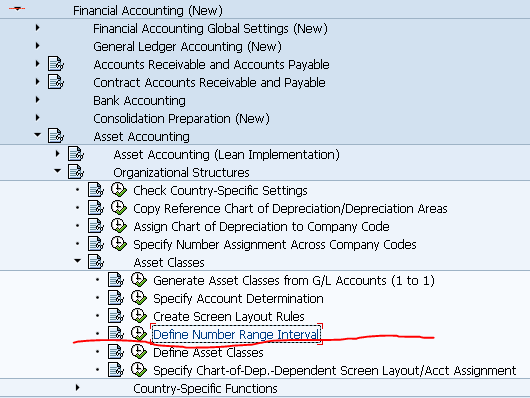Viewport: 530px width, 398px height.
Task: Collapse the Financial Accounting (New) node
Action: point(17,9)
